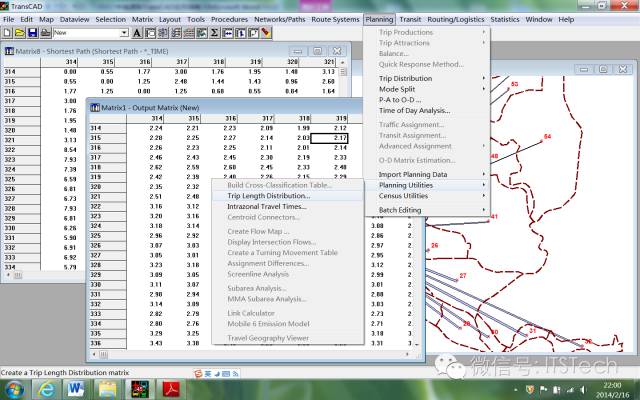Click the New file toolbar icon

(8, 33)
